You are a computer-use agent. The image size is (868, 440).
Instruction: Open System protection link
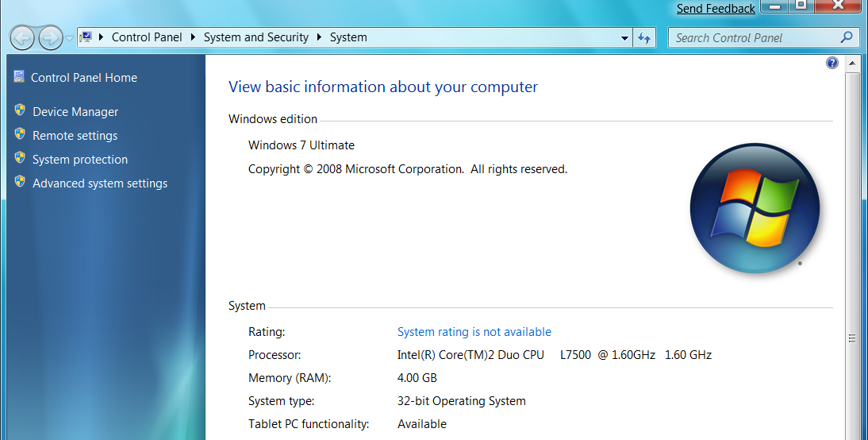tap(79, 159)
